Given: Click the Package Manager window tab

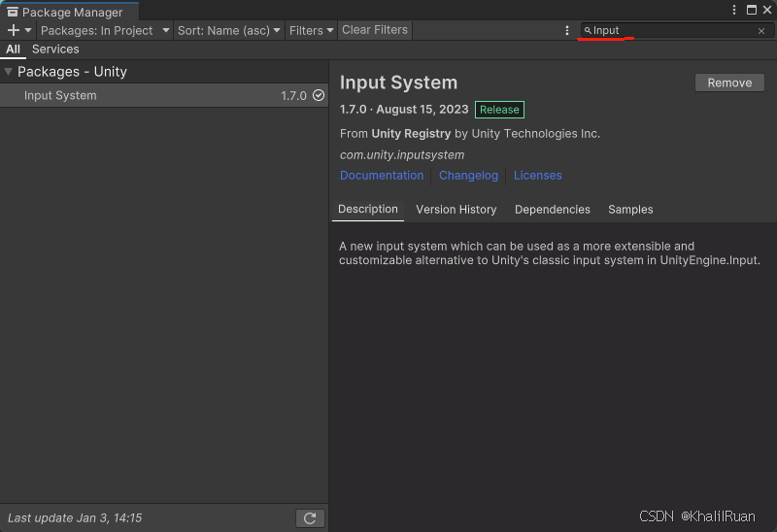Looking at the screenshot, I should coord(69,12).
